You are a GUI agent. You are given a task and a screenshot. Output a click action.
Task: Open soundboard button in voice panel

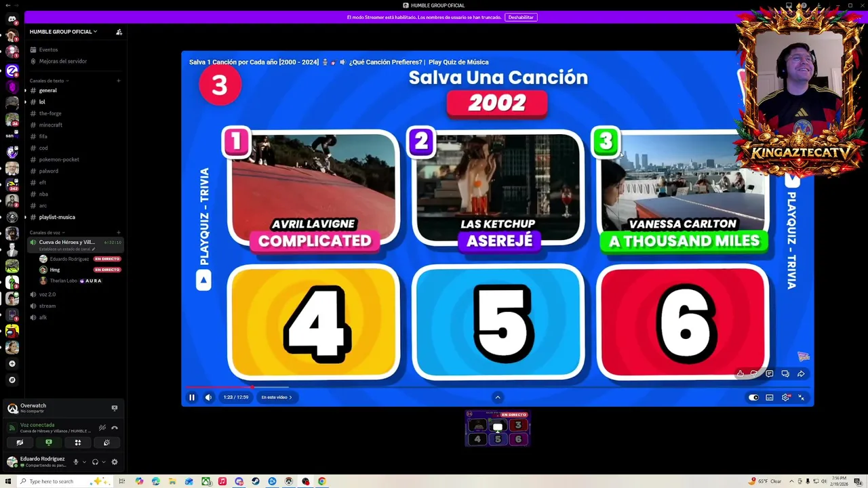106,443
